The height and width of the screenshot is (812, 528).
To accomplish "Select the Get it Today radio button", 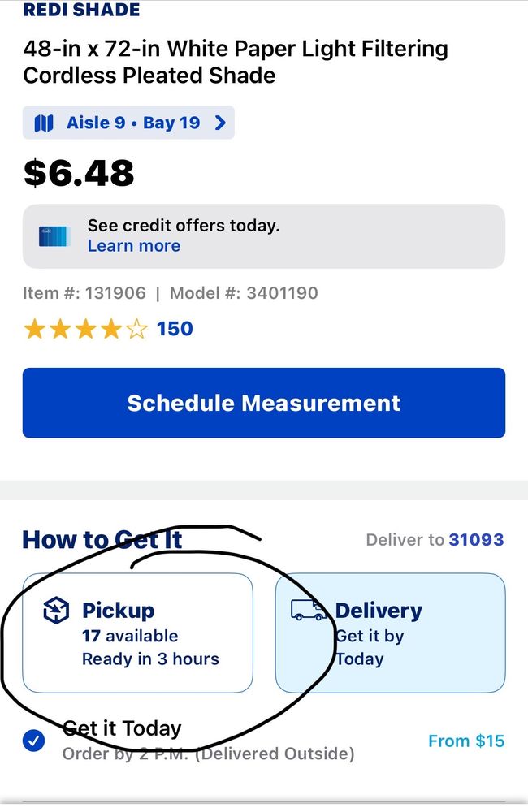I will [34, 741].
